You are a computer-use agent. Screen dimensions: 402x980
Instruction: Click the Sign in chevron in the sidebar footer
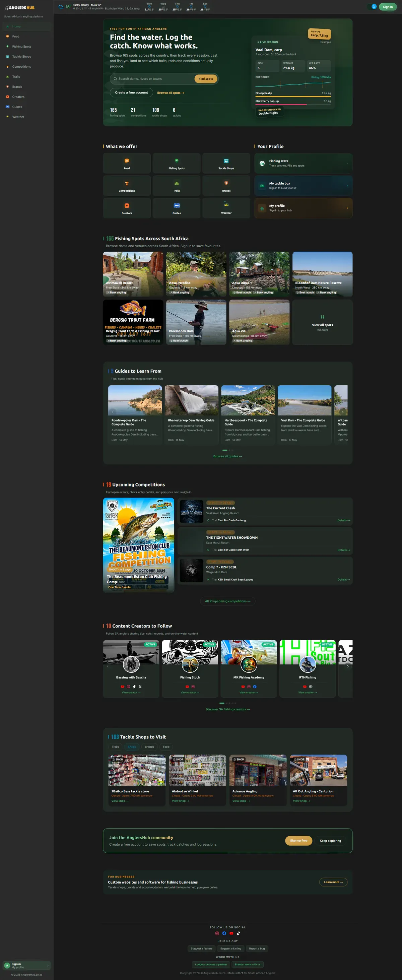click(x=48, y=966)
